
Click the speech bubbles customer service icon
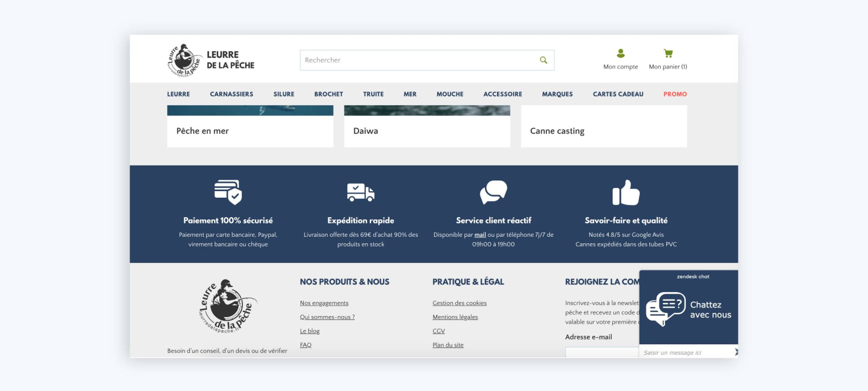coord(493,192)
